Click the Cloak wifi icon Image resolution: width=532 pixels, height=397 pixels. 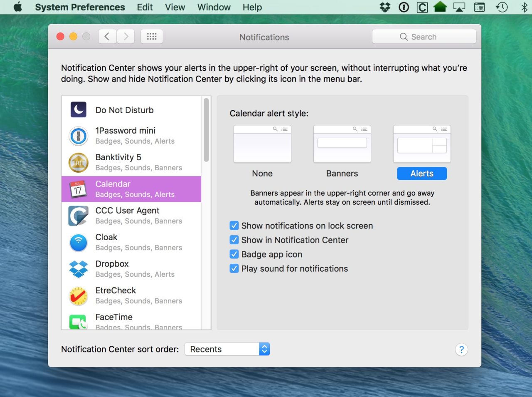tap(78, 243)
